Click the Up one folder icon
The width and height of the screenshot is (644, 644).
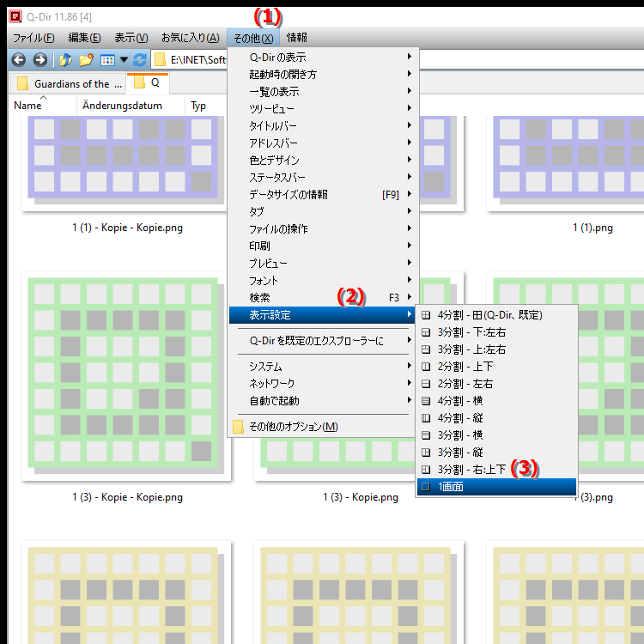point(66,60)
